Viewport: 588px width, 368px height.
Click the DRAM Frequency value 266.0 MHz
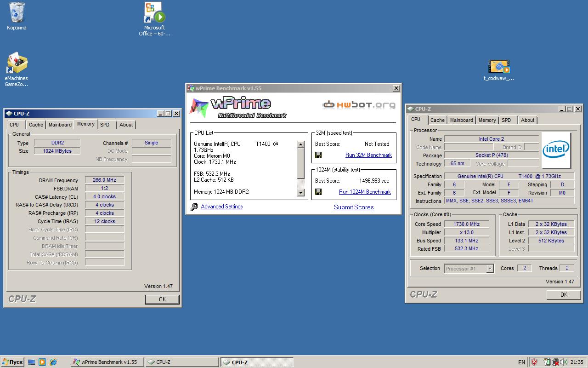click(x=104, y=180)
